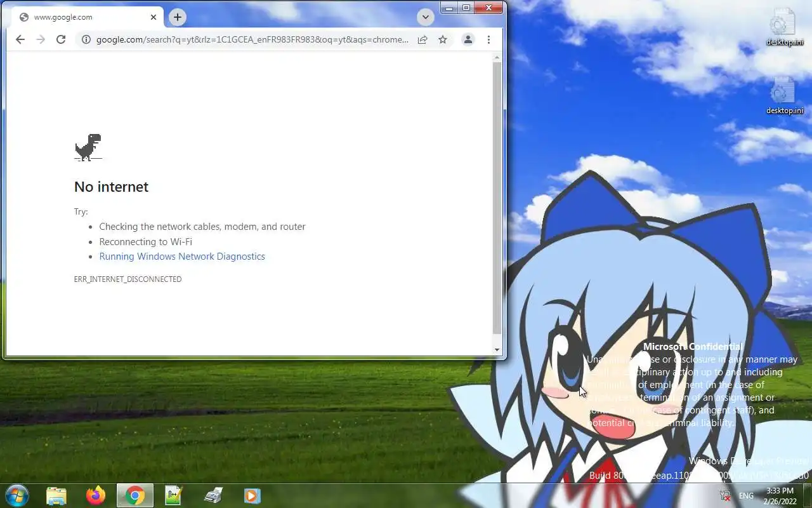Click 'Reconnecting to Wi-Fi' suggestion text
This screenshot has width=812, height=508.
click(145, 242)
